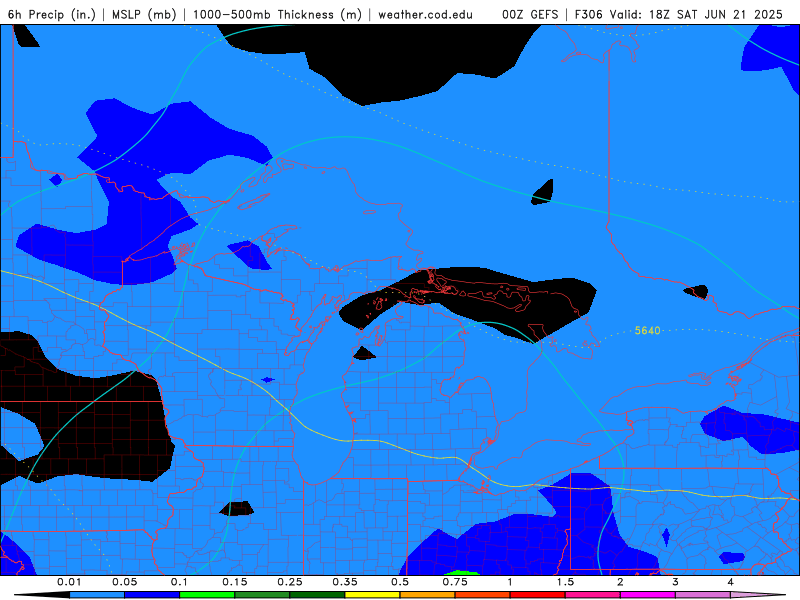Image resolution: width=800 pixels, height=600 pixels.
Task: Click the hot pink 1.5 legend swatch
Action: [593, 595]
